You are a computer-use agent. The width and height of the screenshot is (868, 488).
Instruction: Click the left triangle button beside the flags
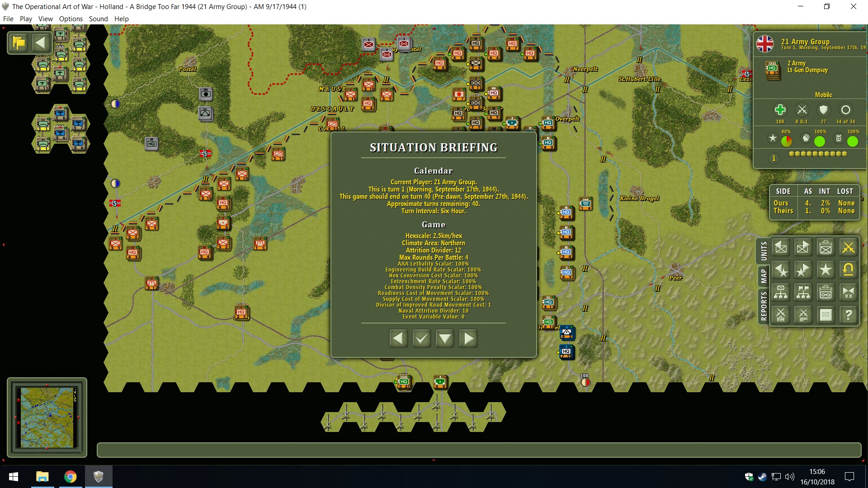(40, 43)
